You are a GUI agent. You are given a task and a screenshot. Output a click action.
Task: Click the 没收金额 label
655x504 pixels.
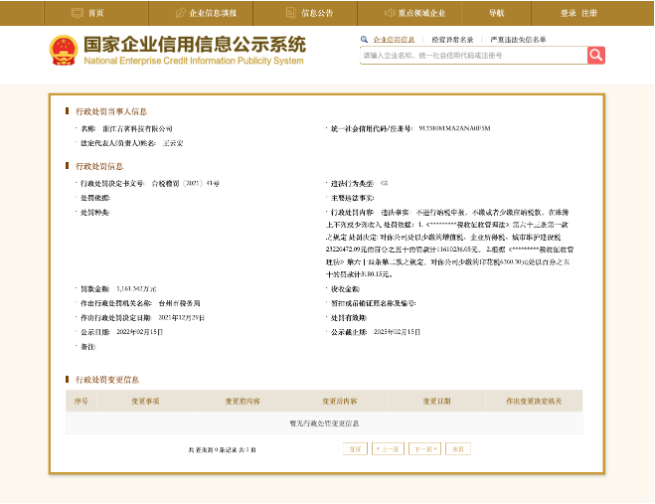(x=345, y=289)
